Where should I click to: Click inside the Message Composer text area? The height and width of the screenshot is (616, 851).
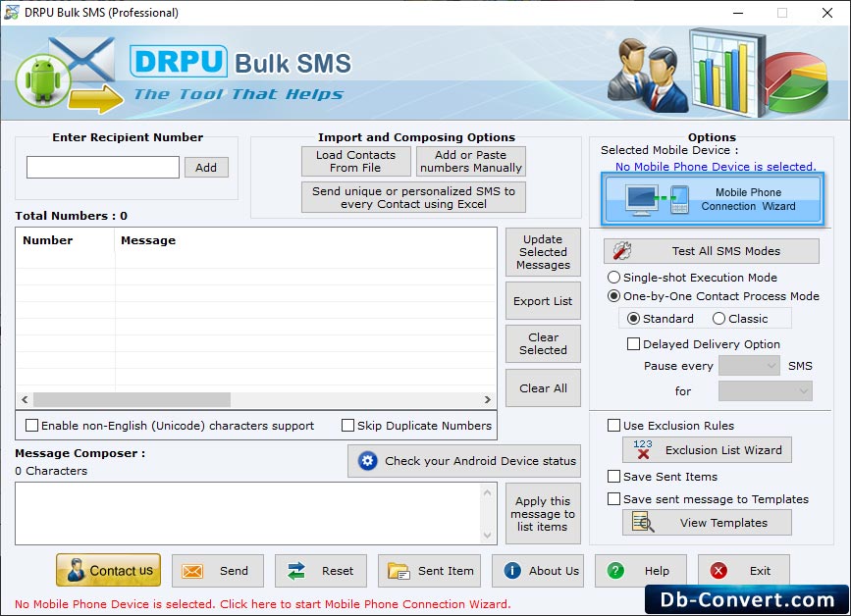(x=248, y=514)
